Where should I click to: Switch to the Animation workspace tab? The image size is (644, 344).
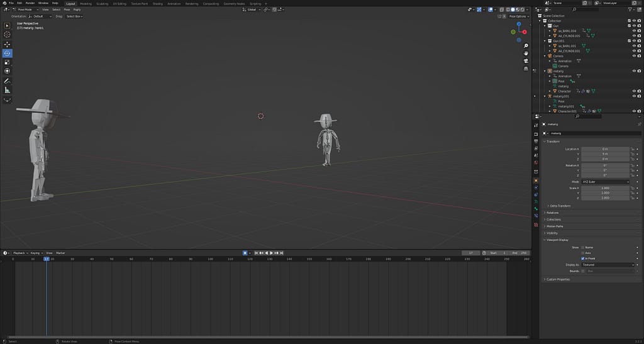(174, 3)
